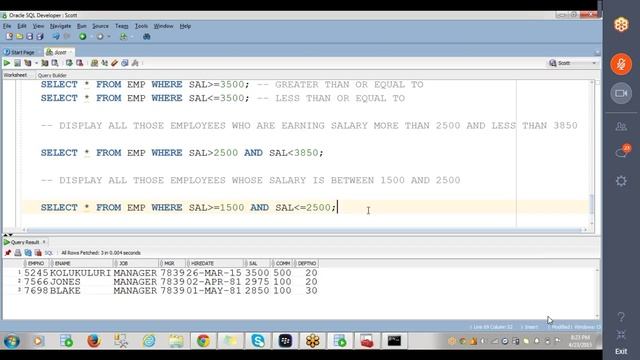Sort by the HIREDATE column header

coord(215,263)
